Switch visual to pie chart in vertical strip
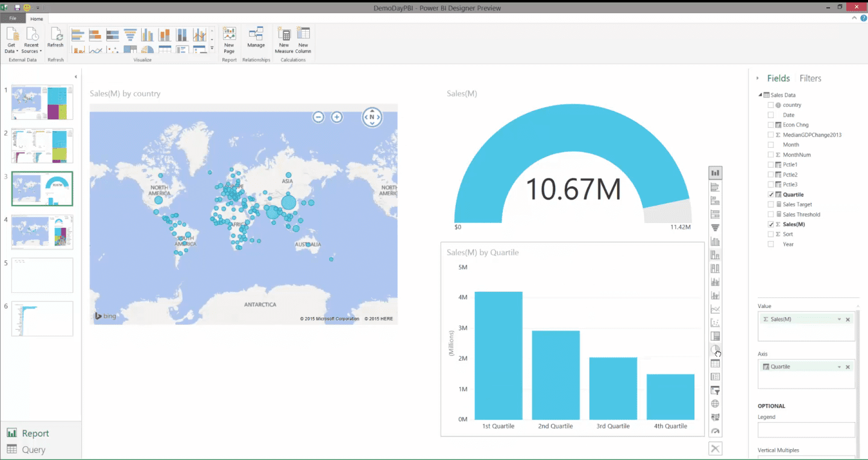This screenshot has height=460, width=868. click(715, 350)
